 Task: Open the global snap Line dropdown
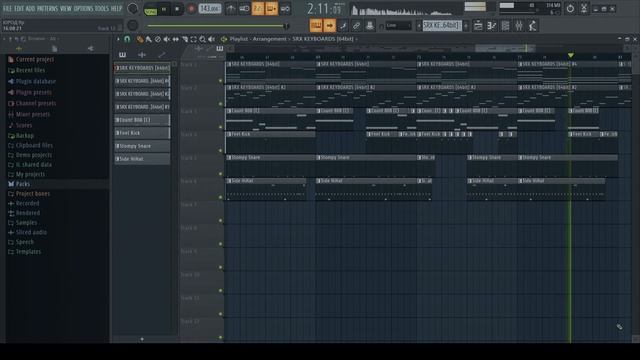click(398, 26)
